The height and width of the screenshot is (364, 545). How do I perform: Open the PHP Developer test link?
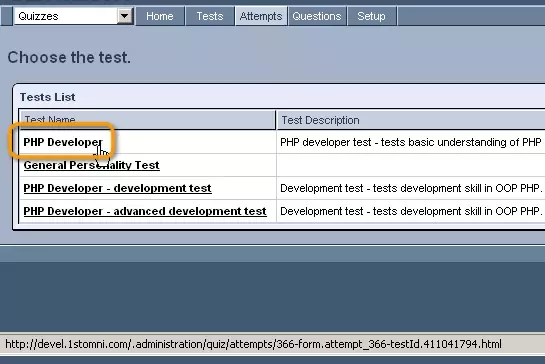tap(63, 142)
